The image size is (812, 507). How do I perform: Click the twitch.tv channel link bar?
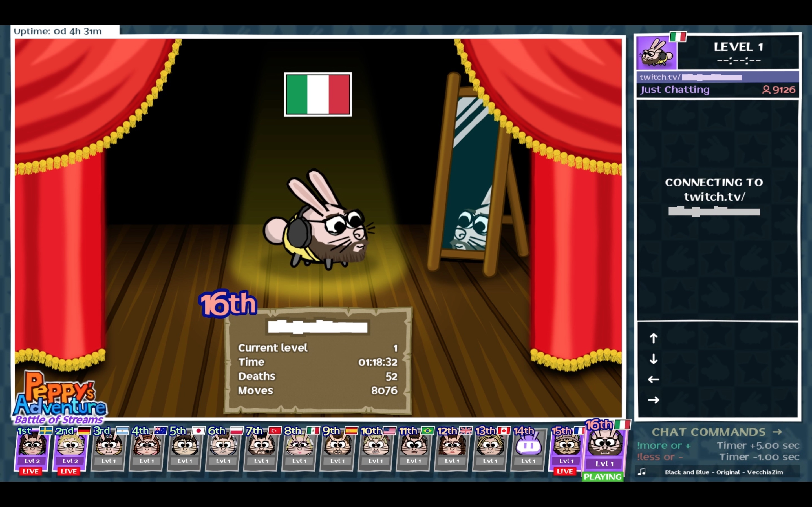click(717, 77)
